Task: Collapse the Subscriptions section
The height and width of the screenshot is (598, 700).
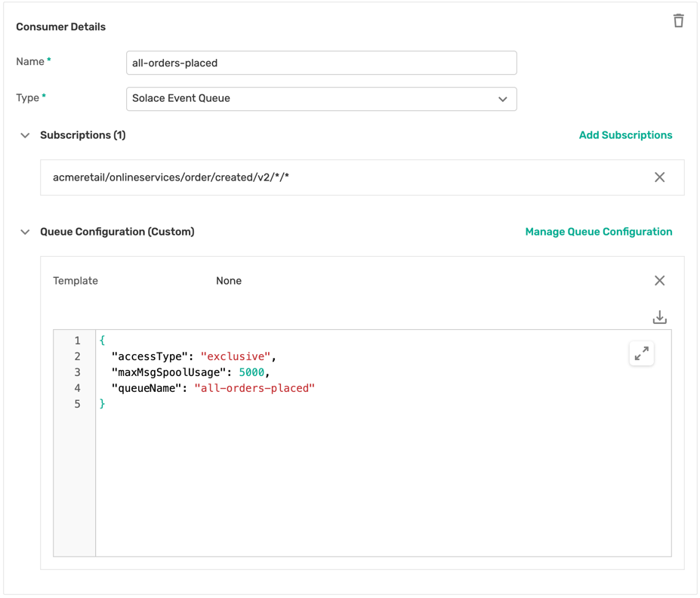Action: click(25, 136)
